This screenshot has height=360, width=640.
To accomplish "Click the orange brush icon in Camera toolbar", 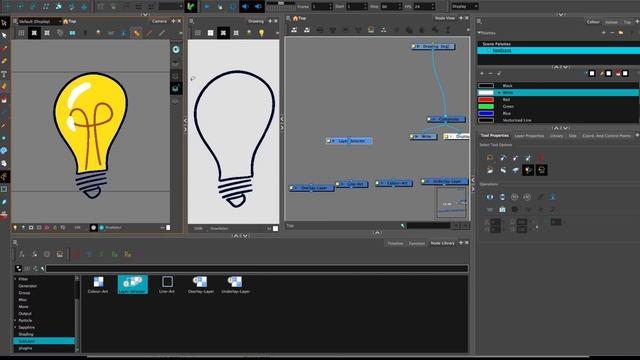I will (x=136, y=33).
